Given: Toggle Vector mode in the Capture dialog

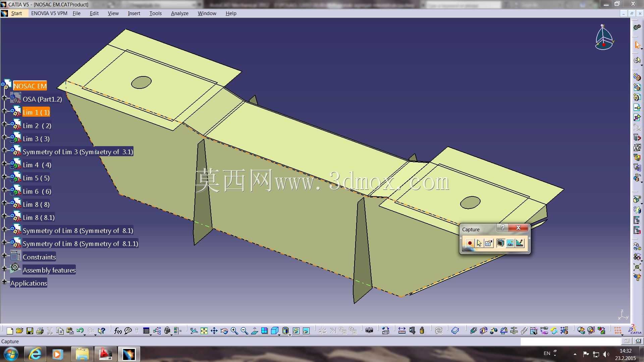Looking at the screenshot, I should point(520,243).
